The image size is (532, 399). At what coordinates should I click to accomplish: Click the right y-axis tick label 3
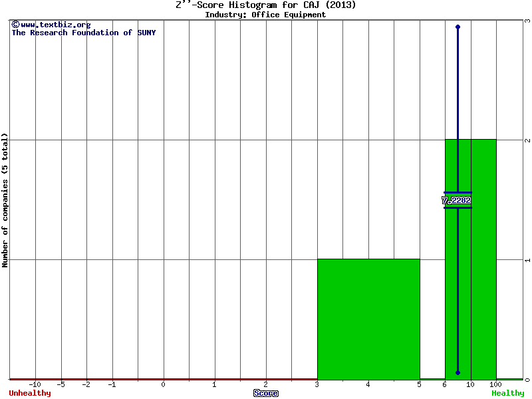pos(527,21)
